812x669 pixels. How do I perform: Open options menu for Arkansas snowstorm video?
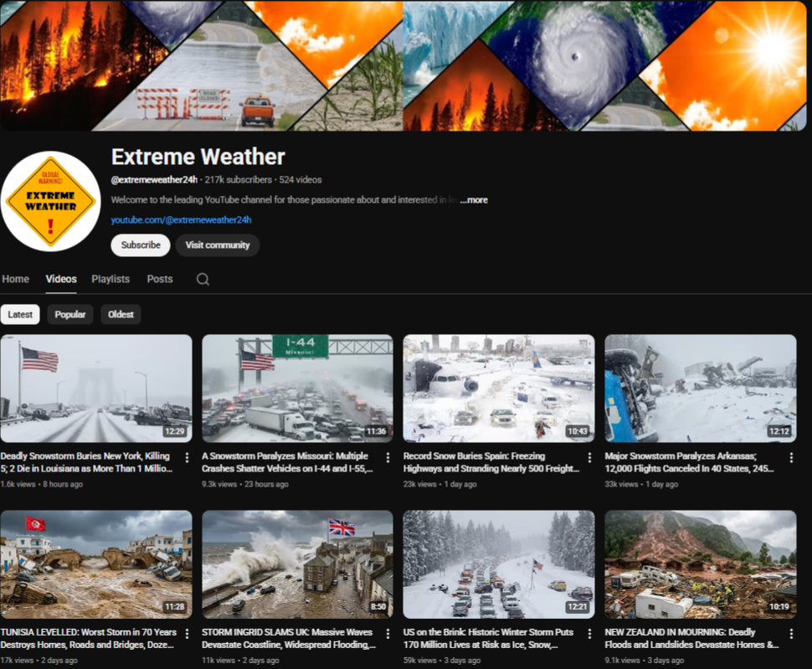pos(791,458)
